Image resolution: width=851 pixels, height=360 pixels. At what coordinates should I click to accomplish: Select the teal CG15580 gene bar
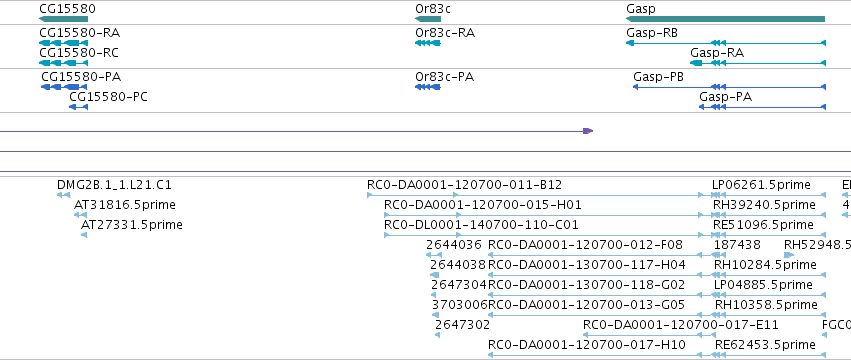[63, 19]
